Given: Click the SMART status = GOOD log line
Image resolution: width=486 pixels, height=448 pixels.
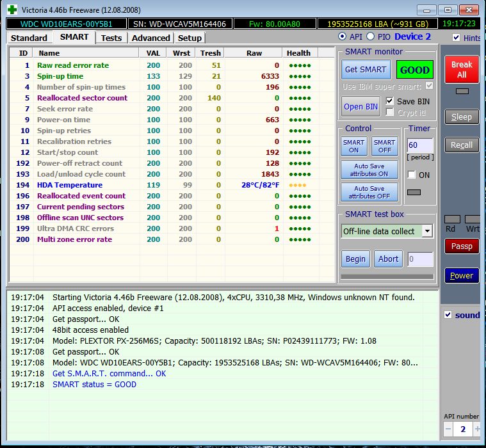Looking at the screenshot, I should [x=94, y=385].
